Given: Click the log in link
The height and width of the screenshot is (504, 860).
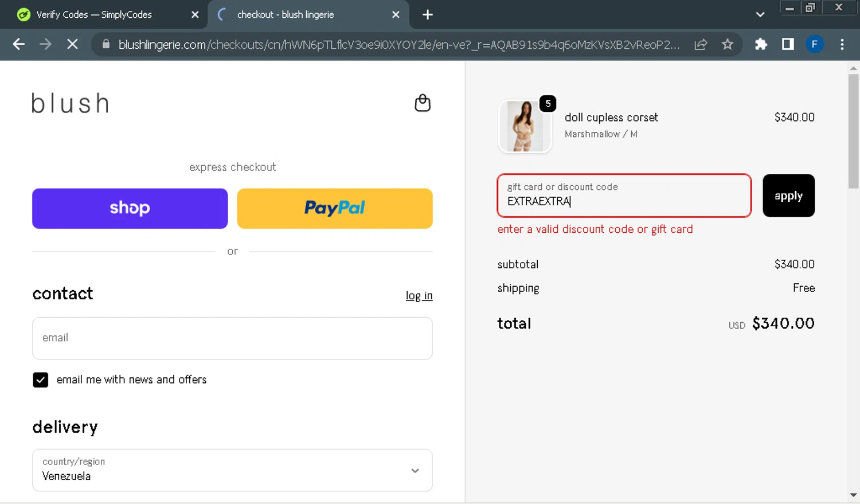Looking at the screenshot, I should click(419, 296).
